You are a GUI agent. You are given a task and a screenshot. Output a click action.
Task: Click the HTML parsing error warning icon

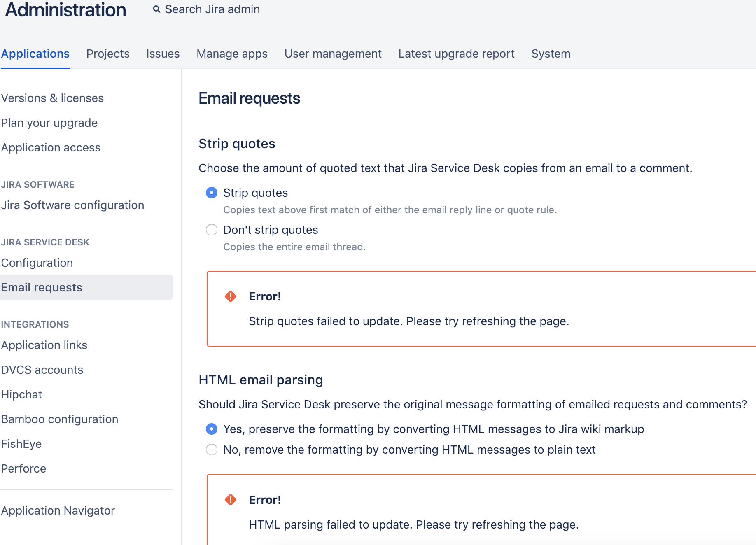click(x=231, y=500)
